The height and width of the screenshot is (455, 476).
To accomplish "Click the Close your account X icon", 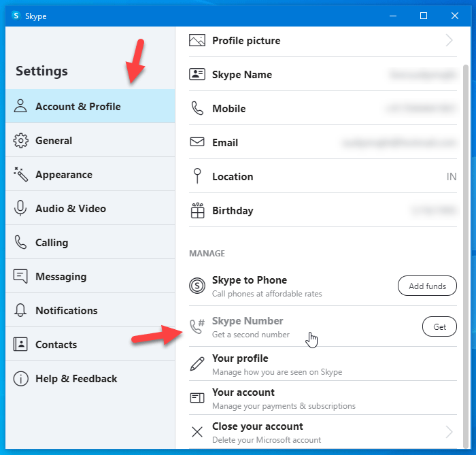I will pyautogui.click(x=197, y=432).
